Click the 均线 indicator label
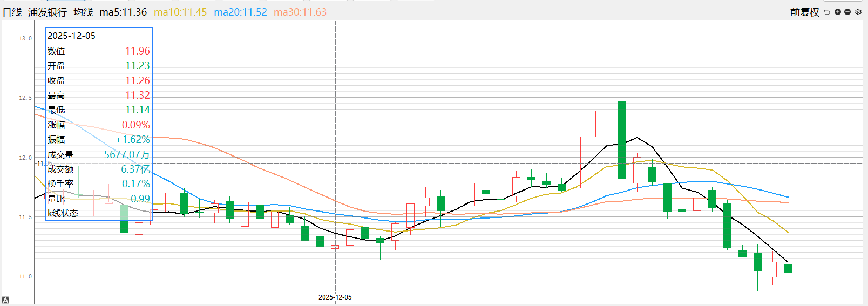Image resolution: width=868 pixels, height=306 pixels. pos(83,12)
